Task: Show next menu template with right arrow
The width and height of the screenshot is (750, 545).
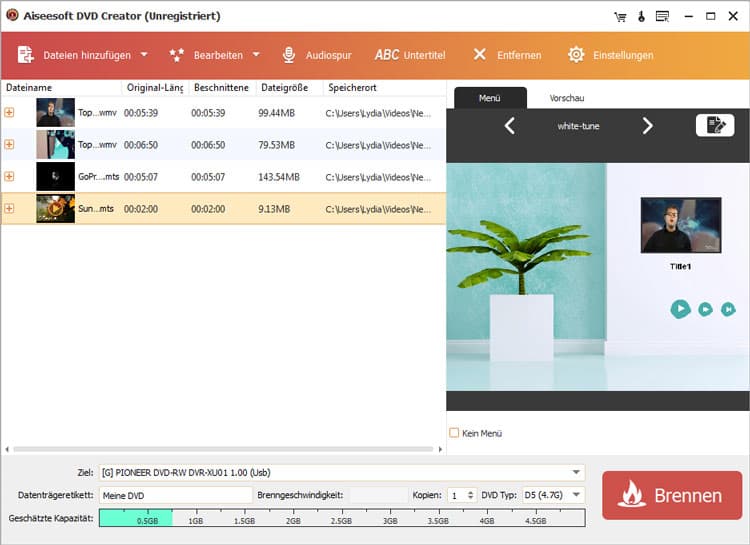Action: point(647,126)
